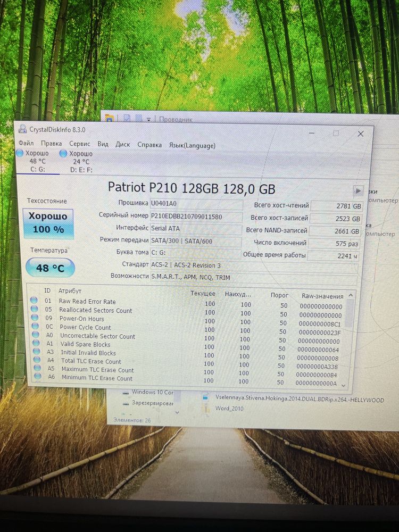This screenshot has width=399, height=532.
Task: Click the Буква тома field C: G:
Action: pos(195,253)
